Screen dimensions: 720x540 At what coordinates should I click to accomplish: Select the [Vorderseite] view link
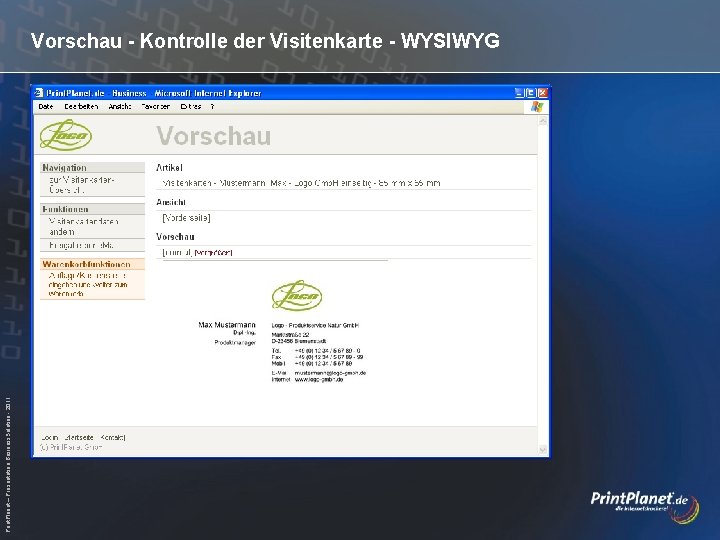[186, 218]
